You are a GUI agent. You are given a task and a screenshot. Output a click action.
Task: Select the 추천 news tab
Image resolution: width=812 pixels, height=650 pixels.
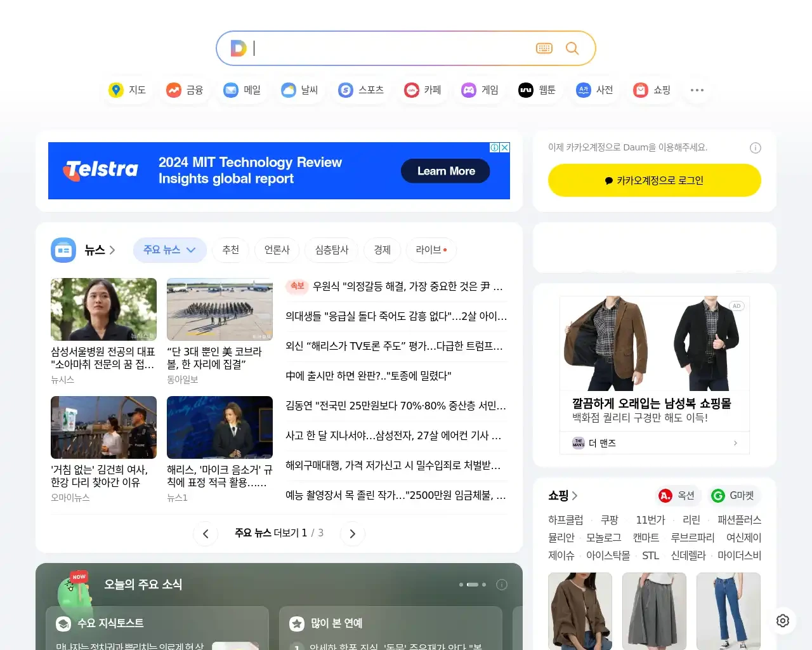pos(231,250)
